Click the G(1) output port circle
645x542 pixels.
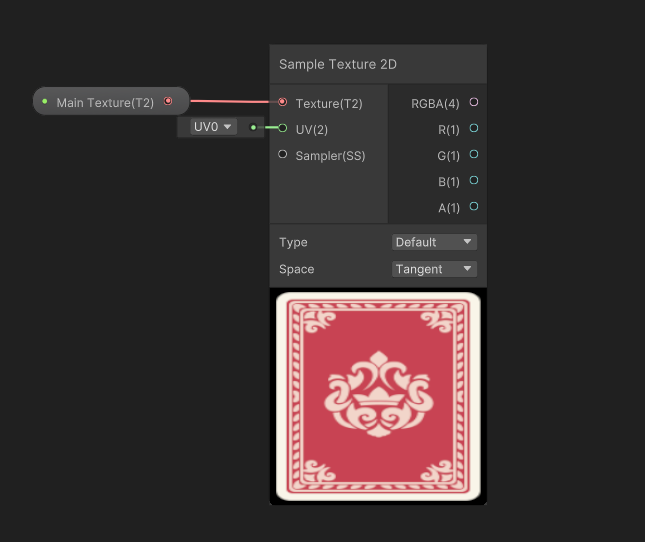[474, 154]
